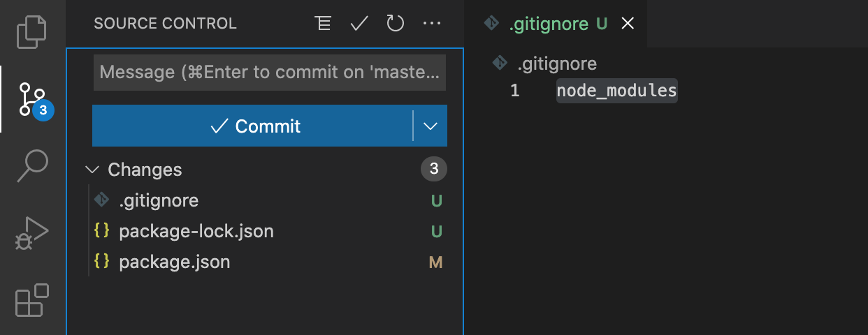
Task: Close the .gitignore editor tab
Action: [x=628, y=24]
